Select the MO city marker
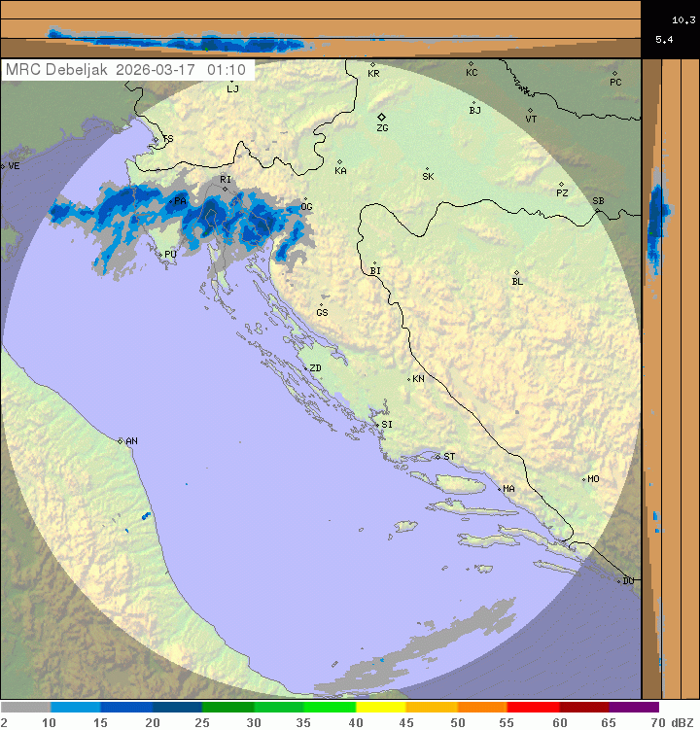 [x=583, y=479]
